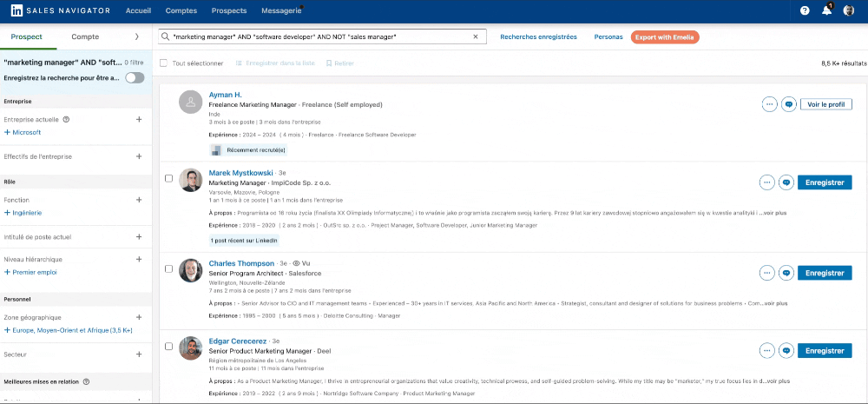Open Marek Mystkowski's profile photo

pos(190,180)
